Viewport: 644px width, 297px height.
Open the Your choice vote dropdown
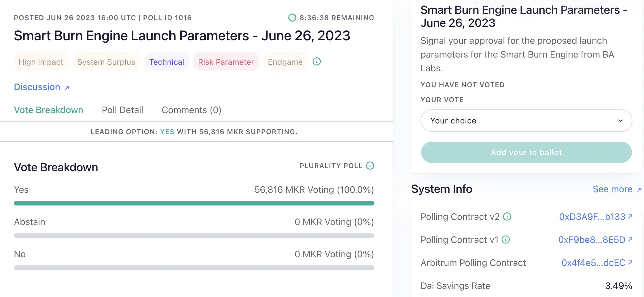526,121
